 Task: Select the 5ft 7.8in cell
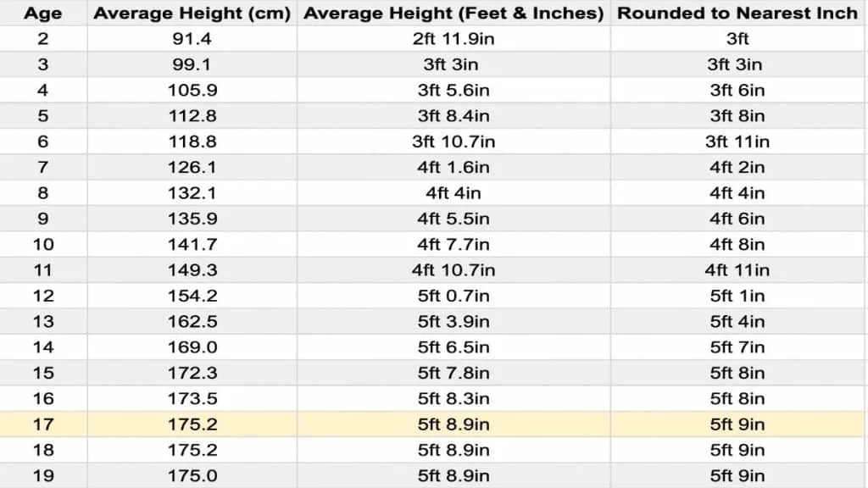click(x=453, y=373)
